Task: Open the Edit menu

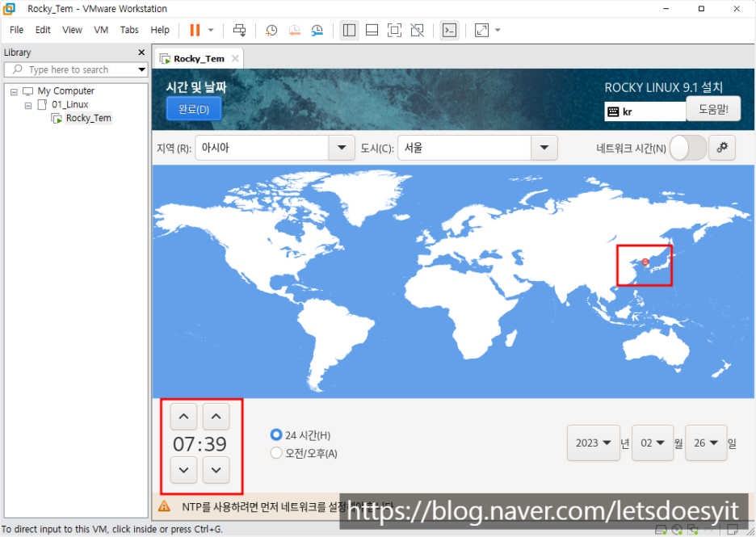Action: [x=43, y=30]
